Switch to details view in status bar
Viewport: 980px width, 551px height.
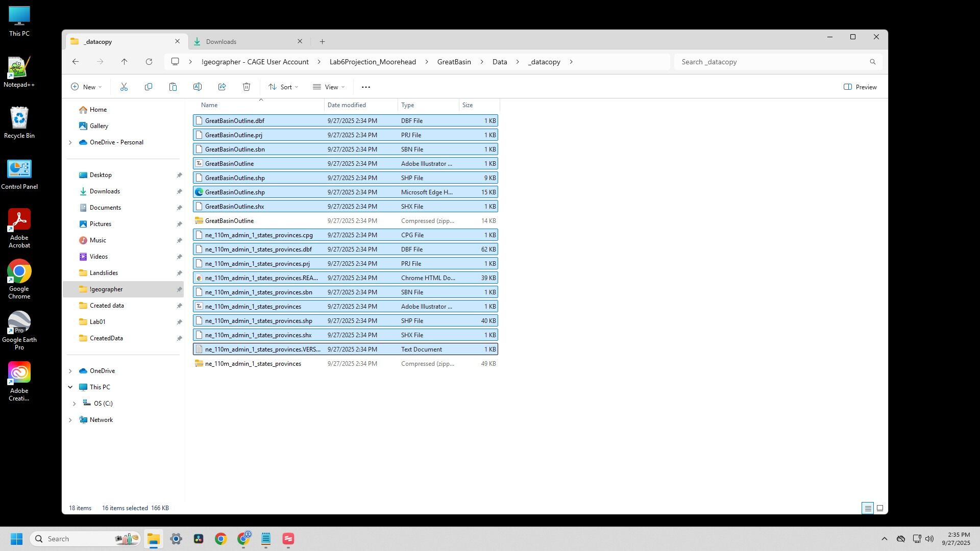pos(867,508)
